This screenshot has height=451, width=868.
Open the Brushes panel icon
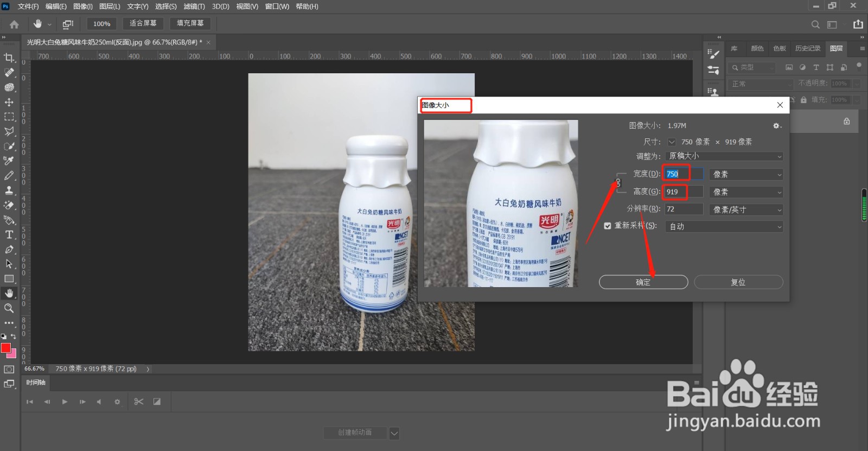point(713,70)
